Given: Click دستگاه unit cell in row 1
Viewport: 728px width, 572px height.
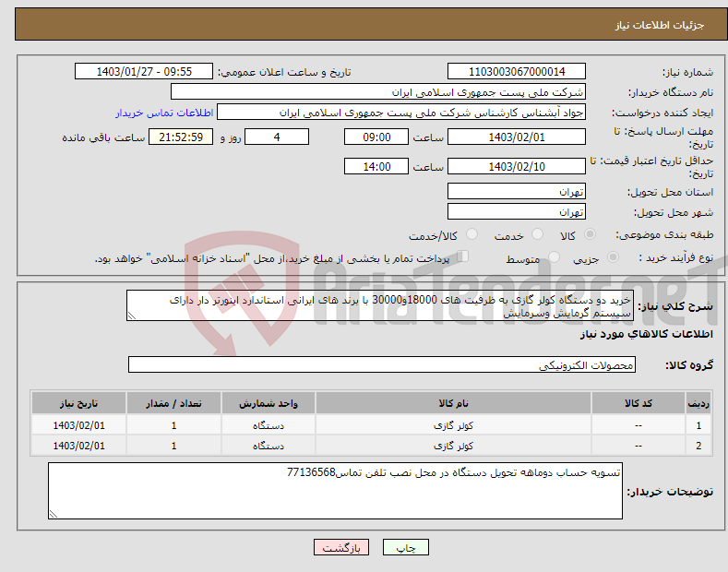Looking at the screenshot, I should pos(269,425).
